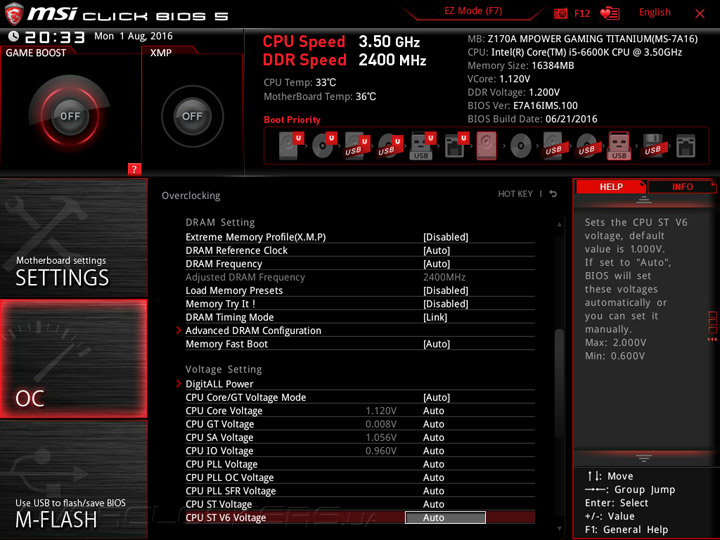
Task: Select the UEFI CD/DVD boot device icon
Action: pyautogui.click(x=324, y=146)
